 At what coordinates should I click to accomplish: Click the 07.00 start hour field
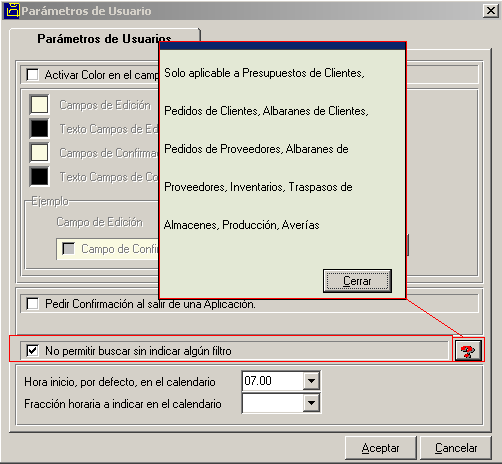[x=273, y=380]
